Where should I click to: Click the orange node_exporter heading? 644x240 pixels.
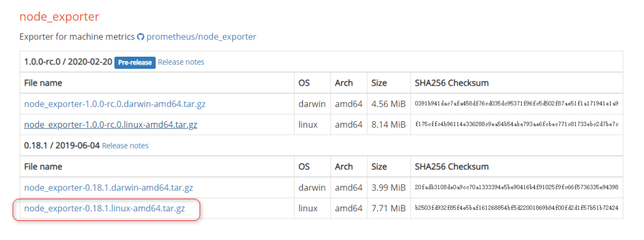59,17
